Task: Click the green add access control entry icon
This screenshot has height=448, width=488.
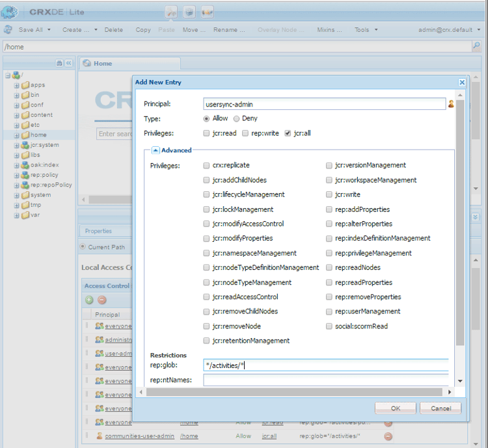Action: 89,300
